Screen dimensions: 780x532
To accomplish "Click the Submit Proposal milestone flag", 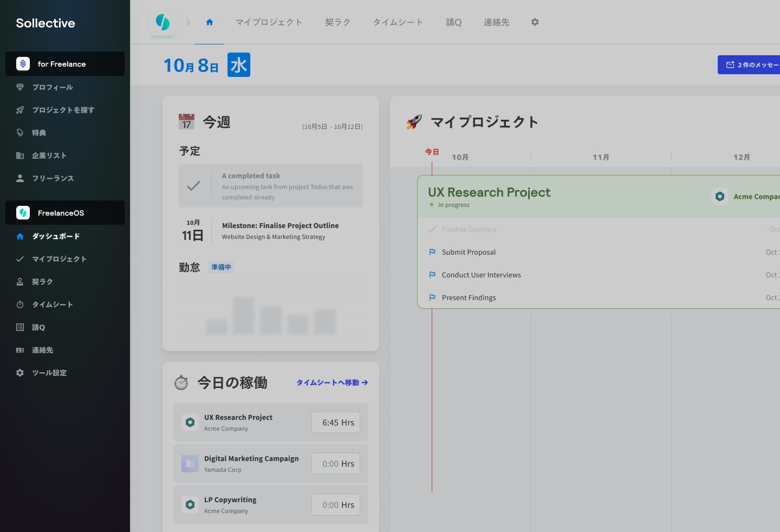I will tap(432, 252).
